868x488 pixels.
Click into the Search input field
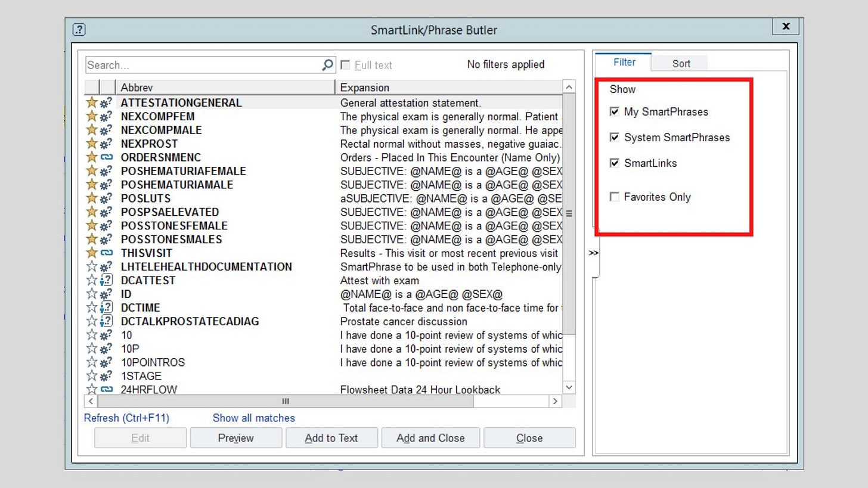203,64
